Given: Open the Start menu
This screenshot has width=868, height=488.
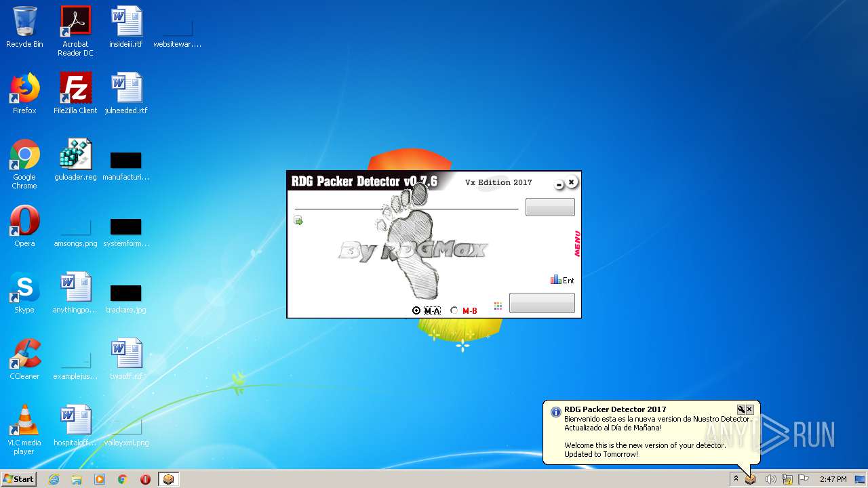Looking at the screenshot, I should click(x=18, y=479).
